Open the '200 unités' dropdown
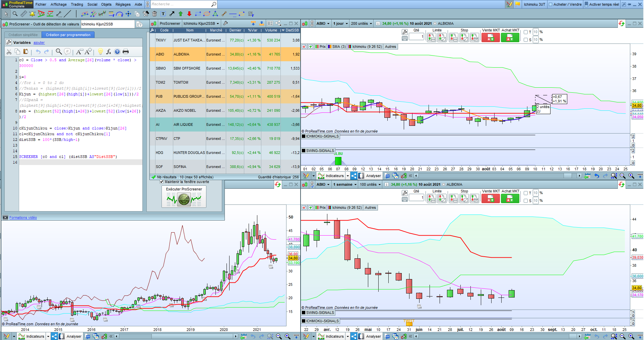The height and width of the screenshot is (340, 644). coord(362,23)
